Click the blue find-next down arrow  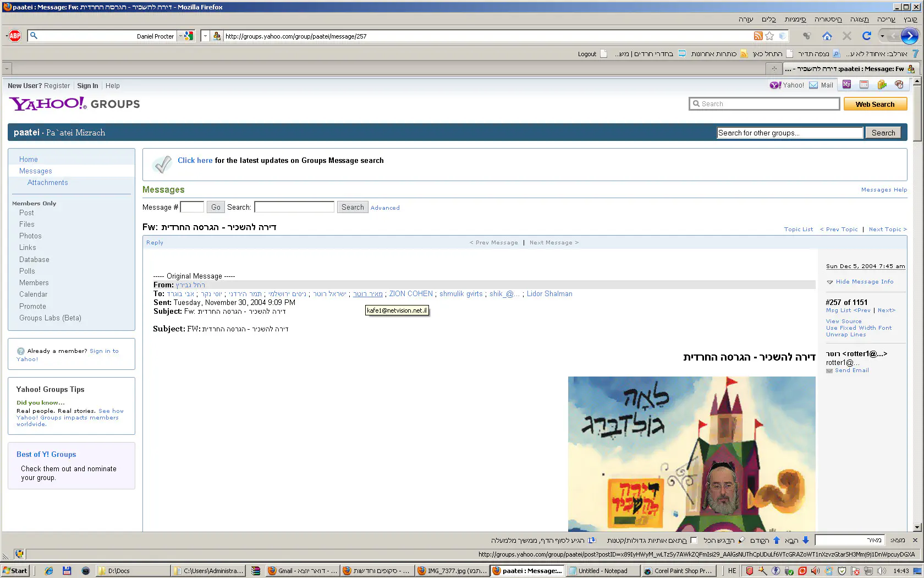(x=806, y=540)
